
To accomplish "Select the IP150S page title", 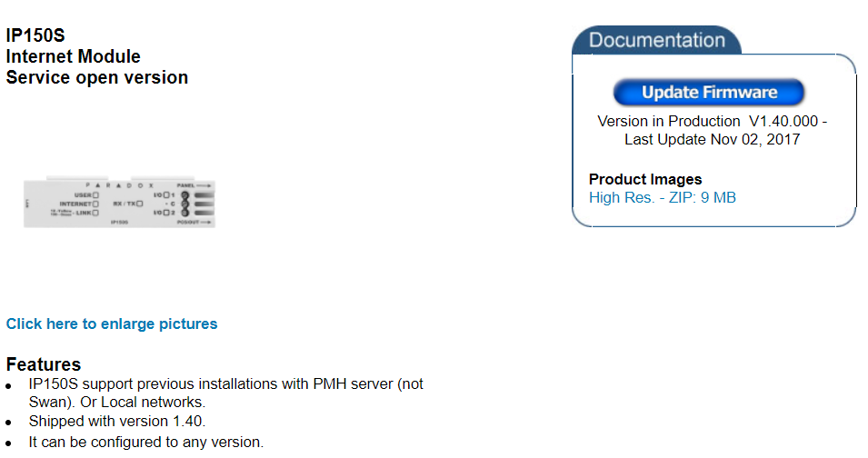I will point(35,36).
